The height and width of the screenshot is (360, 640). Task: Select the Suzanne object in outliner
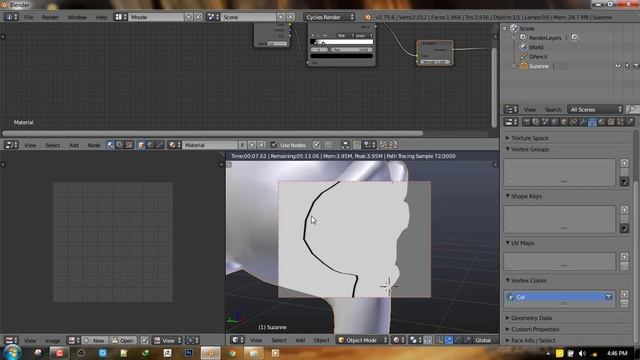pyautogui.click(x=538, y=66)
